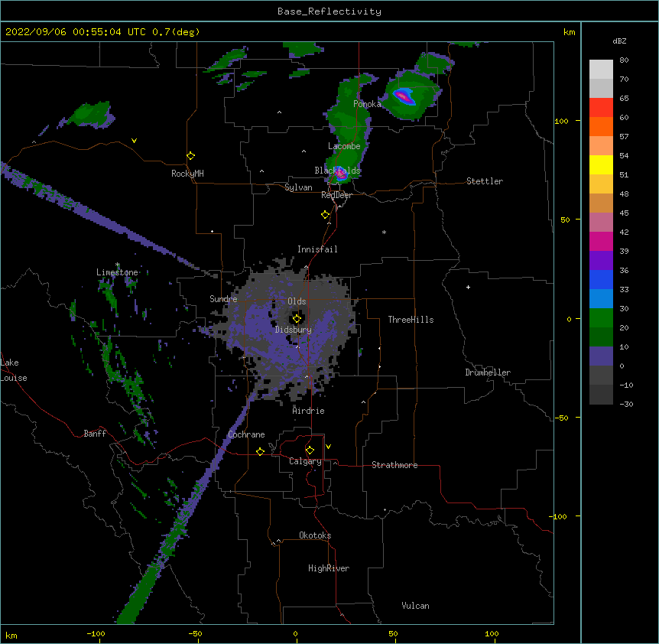The image size is (659, 644).
Task: Pick the bright green 20-30 dBZ legend swatch
Action: coord(601,318)
